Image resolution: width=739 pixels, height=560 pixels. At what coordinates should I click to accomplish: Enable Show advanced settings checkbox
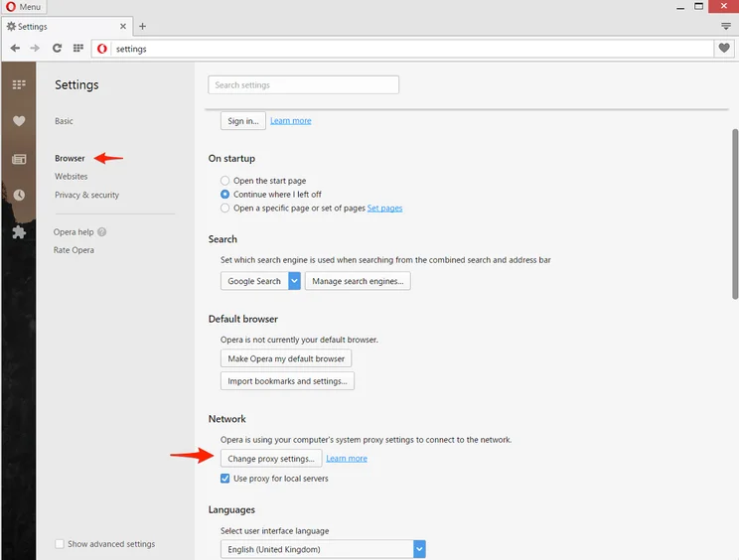60,544
